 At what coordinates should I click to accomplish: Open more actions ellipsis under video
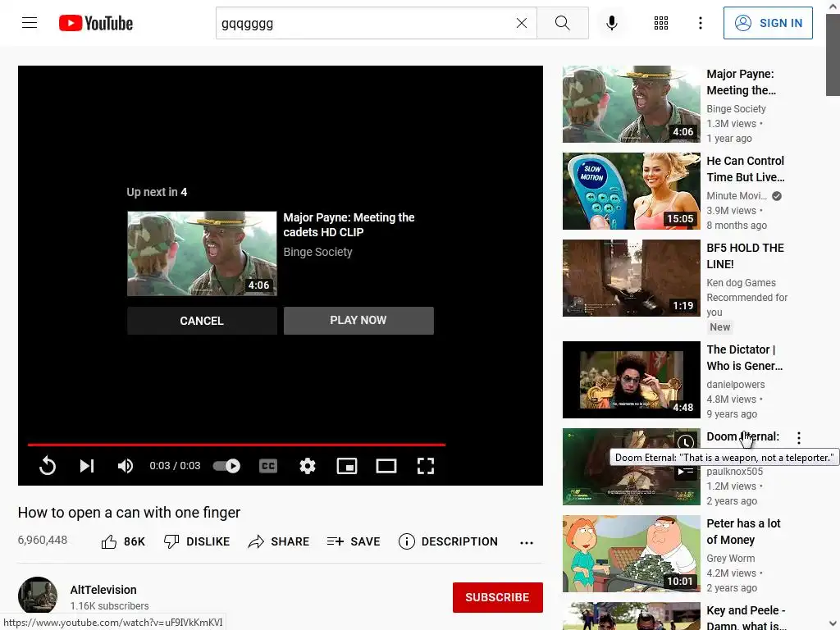coord(527,543)
